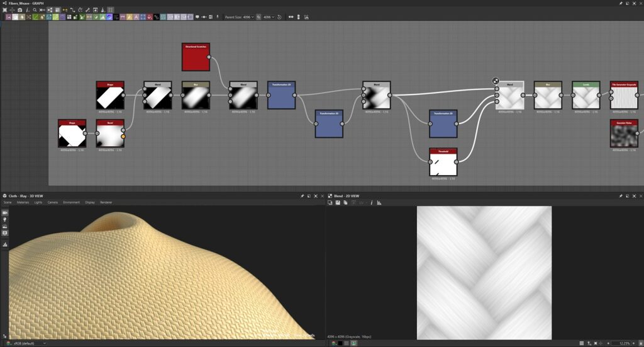Click the magnifier search icon in graph toolbar
This screenshot has height=347, width=644.
pyautogui.click(x=35, y=10)
